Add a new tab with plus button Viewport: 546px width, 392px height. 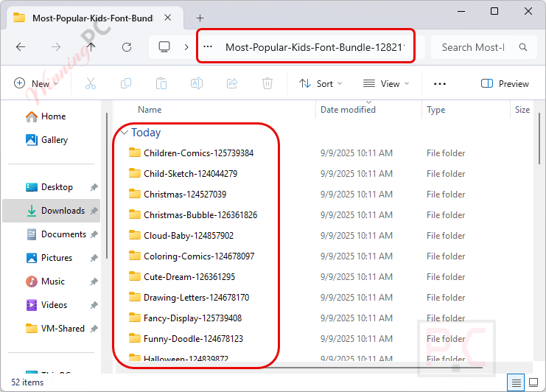pyautogui.click(x=200, y=18)
